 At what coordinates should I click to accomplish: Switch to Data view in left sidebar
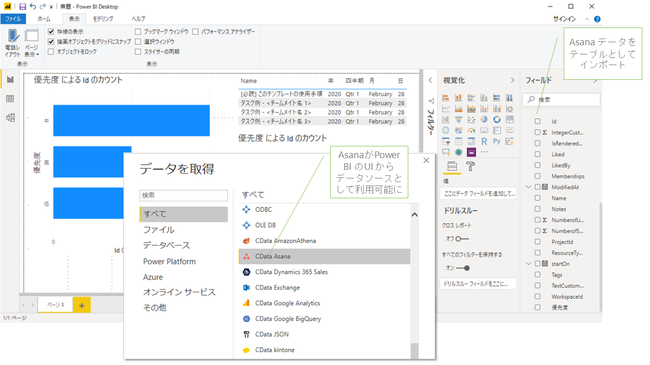10,99
